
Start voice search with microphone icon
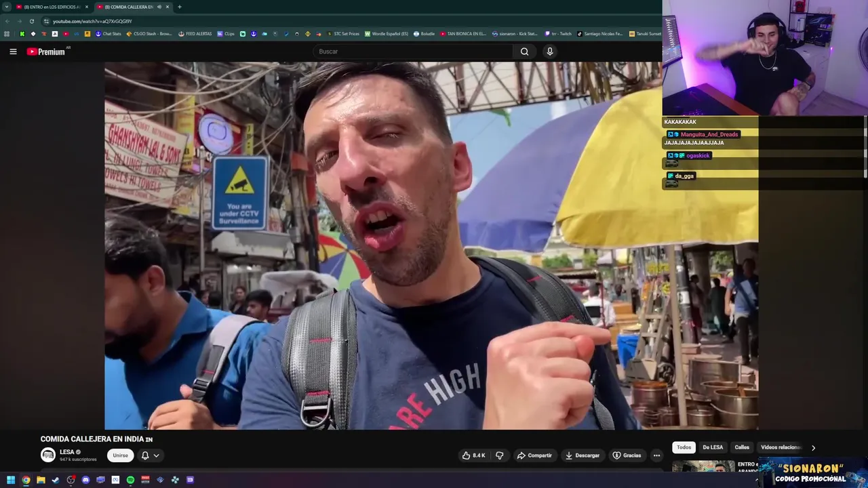click(550, 52)
